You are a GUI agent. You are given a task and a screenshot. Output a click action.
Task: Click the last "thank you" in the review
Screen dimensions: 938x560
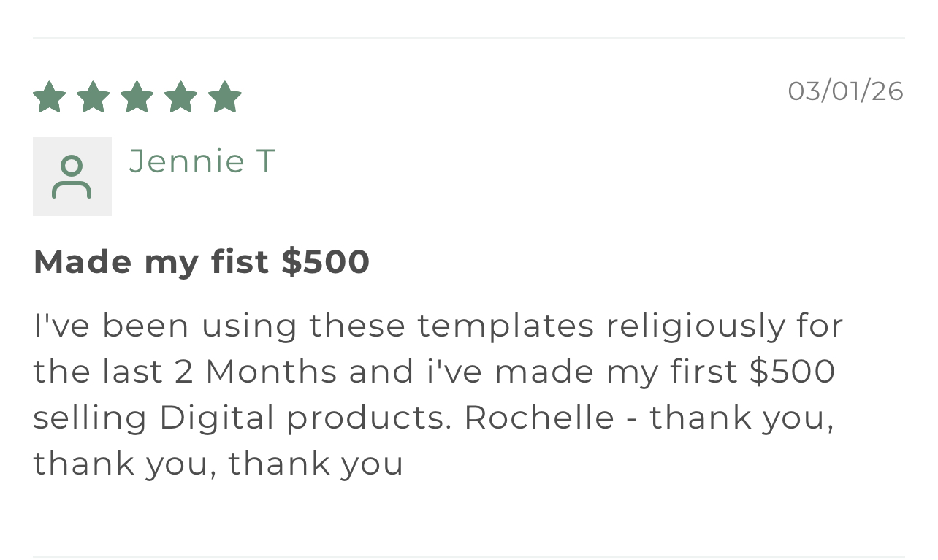[x=316, y=464]
